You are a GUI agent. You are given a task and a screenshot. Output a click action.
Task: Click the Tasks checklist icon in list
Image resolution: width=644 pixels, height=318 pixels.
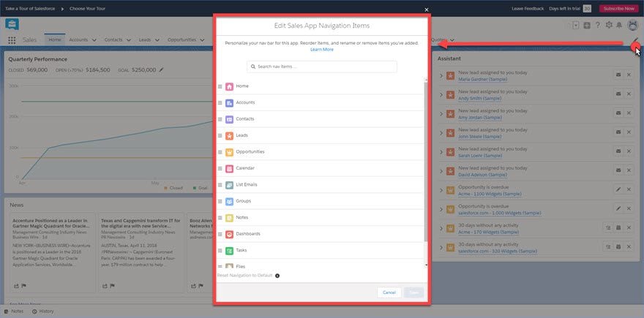point(229,251)
